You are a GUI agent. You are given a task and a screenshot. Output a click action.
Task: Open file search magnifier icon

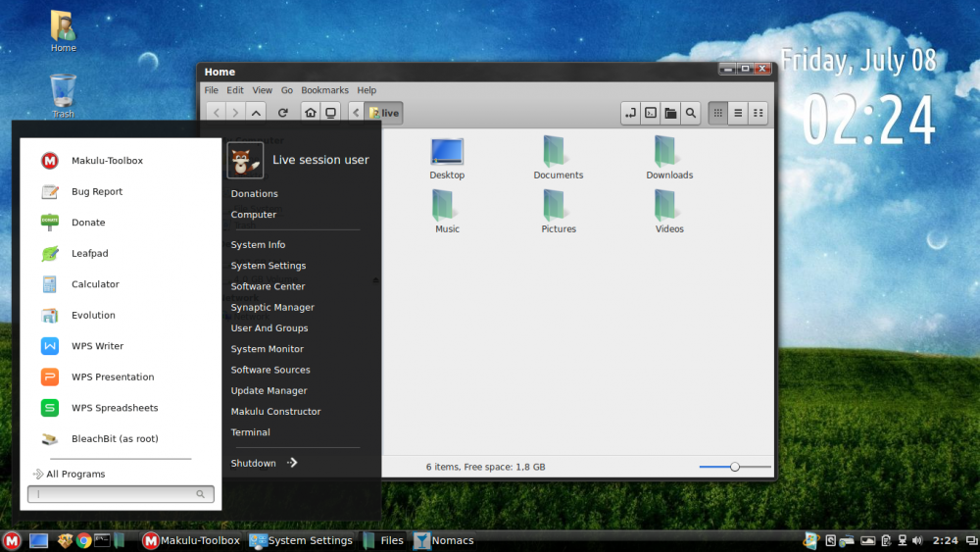point(691,113)
